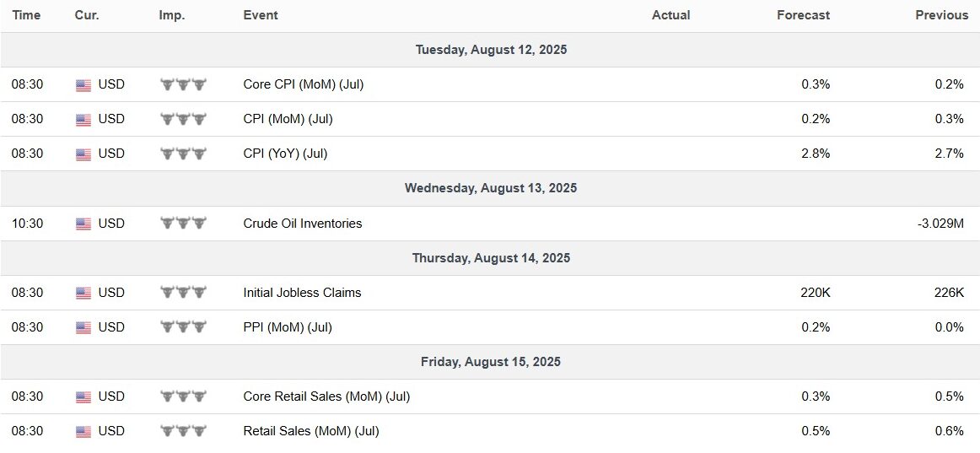Screen dimensions: 980x453
Task: Click the Previous value -3.029M for Crude Oil
Action: click(939, 224)
